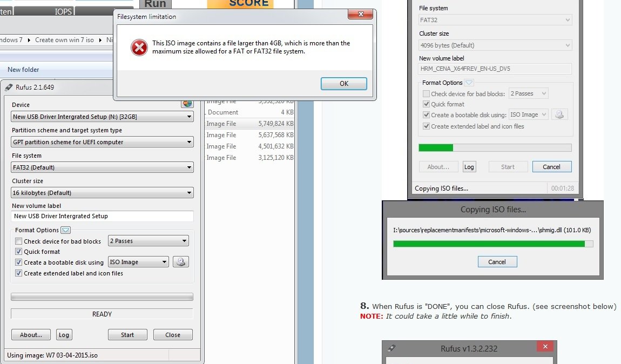The height and width of the screenshot is (364, 621).
Task: Uncheck the Quick format checkbox
Action: (19, 252)
